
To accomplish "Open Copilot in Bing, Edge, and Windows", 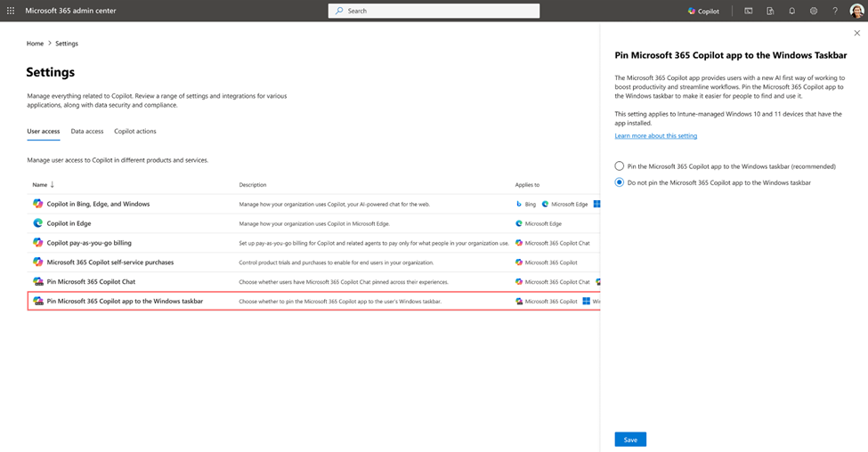I will (x=98, y=204).
